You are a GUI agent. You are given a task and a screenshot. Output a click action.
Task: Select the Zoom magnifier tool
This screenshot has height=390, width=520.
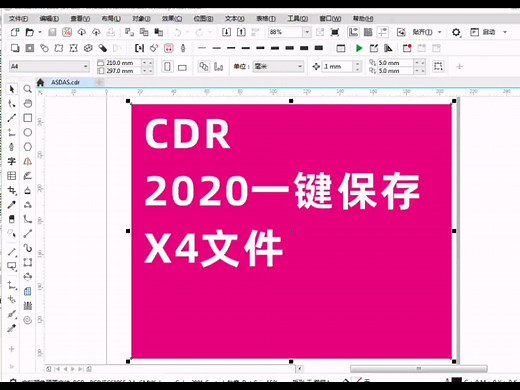pyautogui.click(x=28, y=89)
